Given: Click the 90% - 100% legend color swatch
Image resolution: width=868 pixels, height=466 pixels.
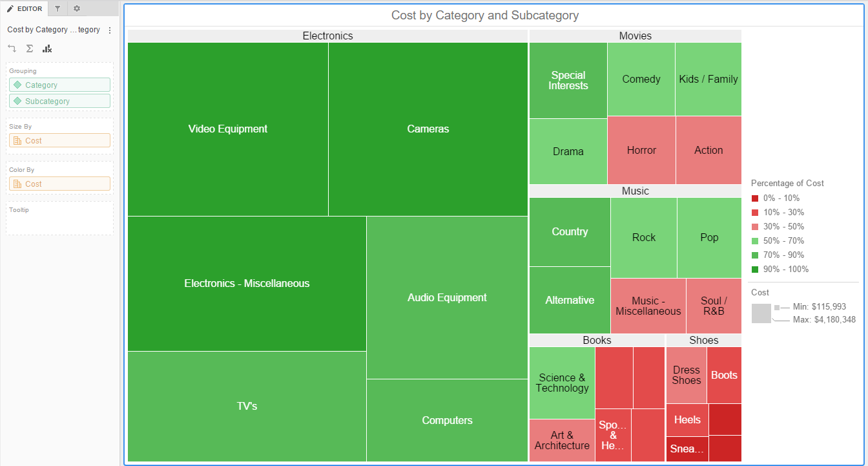Looking at the screenshot, I should pos(755,270).
